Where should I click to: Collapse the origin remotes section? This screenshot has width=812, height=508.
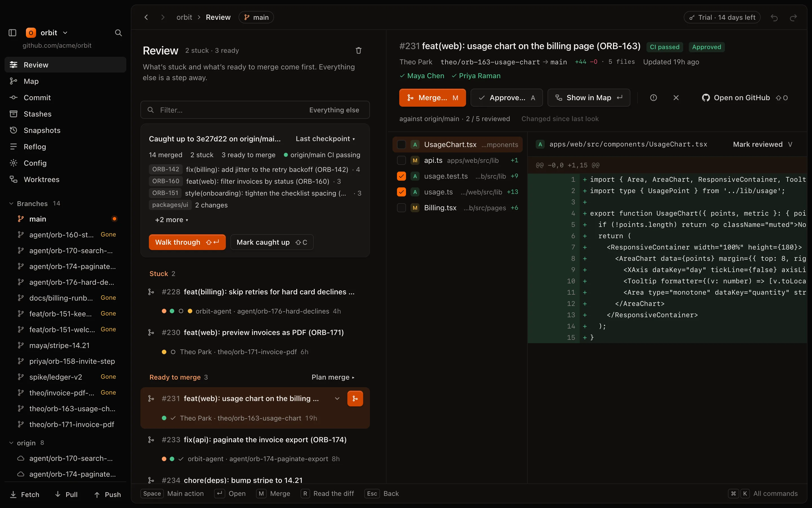pos(27,443)
